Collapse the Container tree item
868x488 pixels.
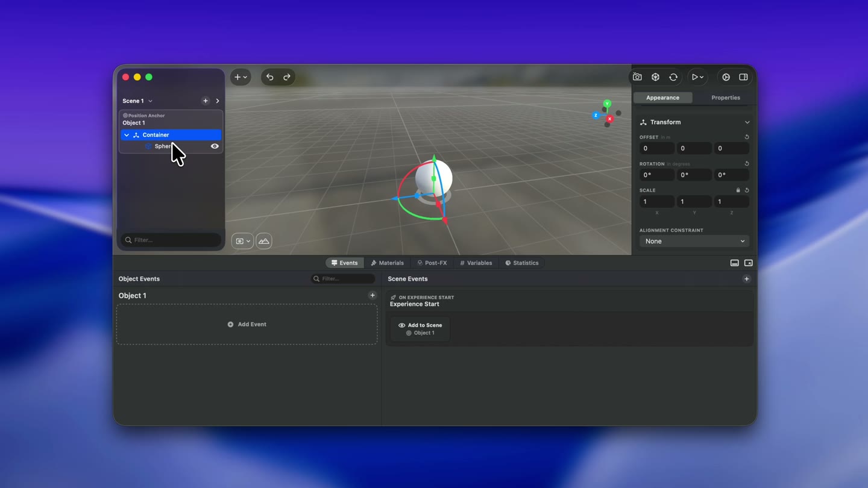[127, 135]
